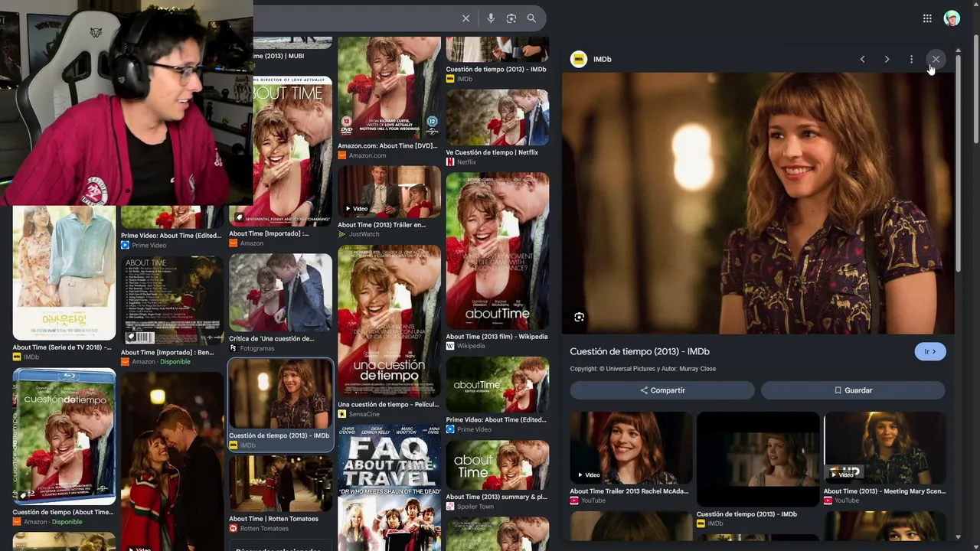Click YouTube favicon under Meeting Mary Scene video
Image resolution: width=980 pixels, height=551 pixels.
point(828,500)
